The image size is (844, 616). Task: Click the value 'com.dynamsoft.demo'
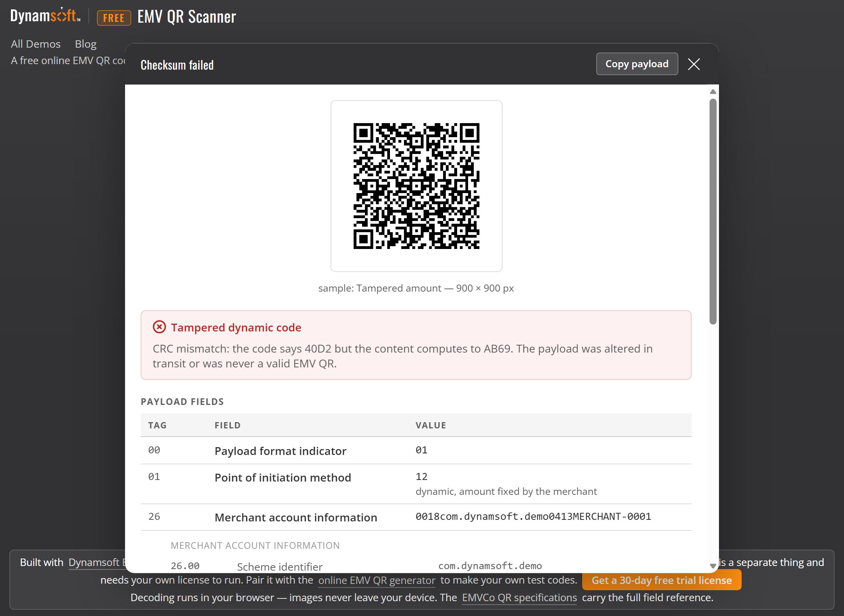pos(490,566)
